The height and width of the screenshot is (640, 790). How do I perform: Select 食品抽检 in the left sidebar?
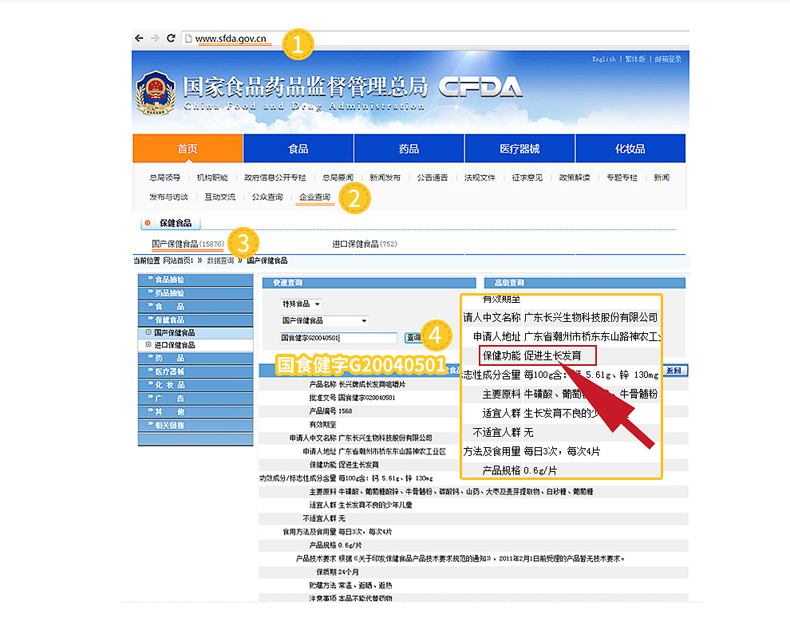195,279
